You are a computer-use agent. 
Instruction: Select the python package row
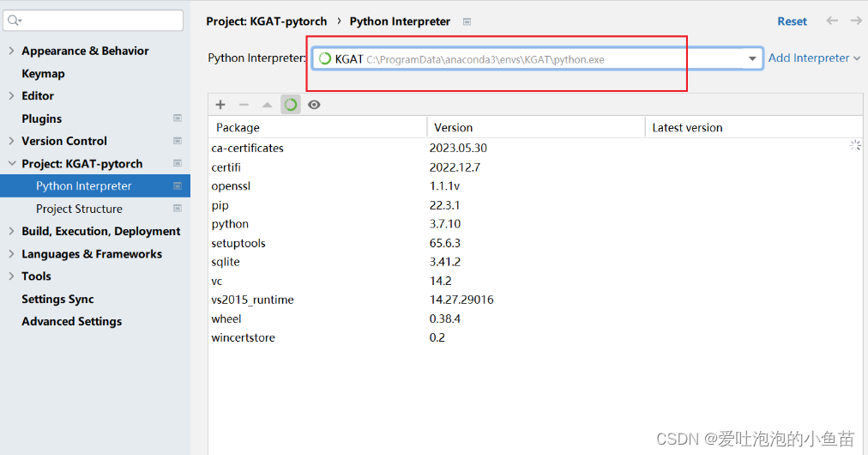click(534, 224)
